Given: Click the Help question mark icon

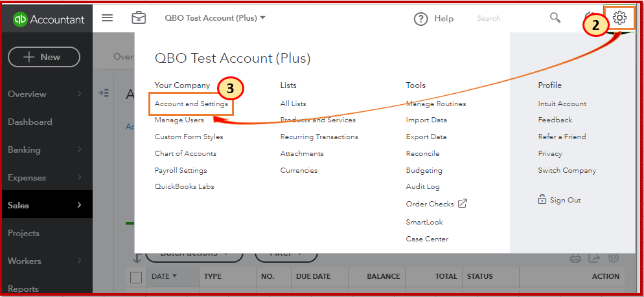Looking at the screenshot, I should [422, 19].
